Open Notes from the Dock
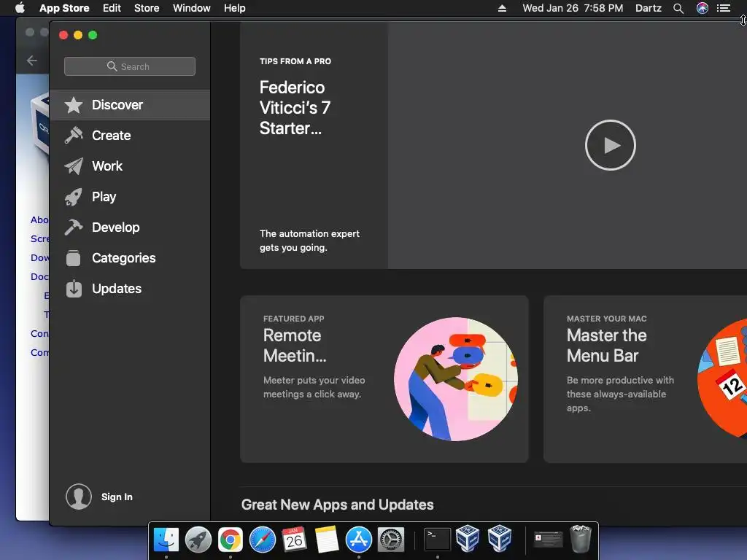The height and width of the screenshot is (560, 747). click(x=326, y=540)
